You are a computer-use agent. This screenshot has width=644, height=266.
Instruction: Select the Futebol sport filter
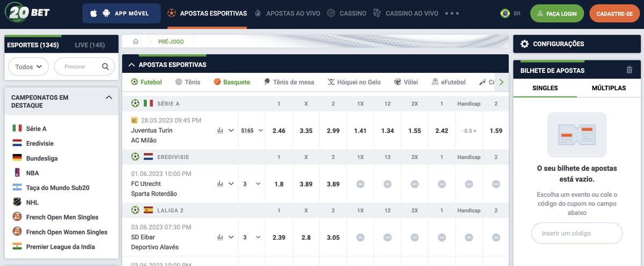[x=147, y=82]
